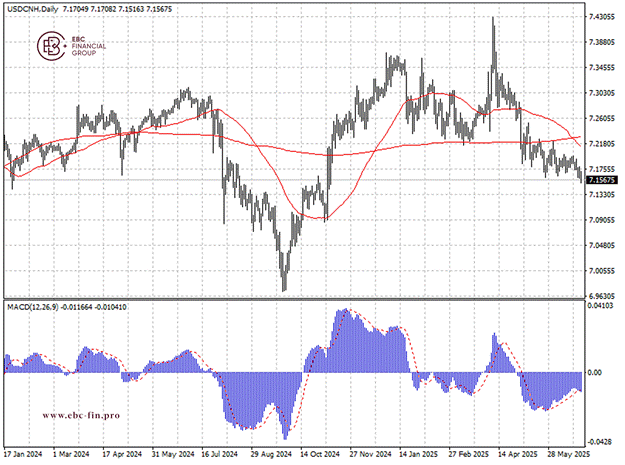Viewport: 625px width, 465px height.
Task: Click the deepest negative MACD histogram bar
Action: [285, 436]
